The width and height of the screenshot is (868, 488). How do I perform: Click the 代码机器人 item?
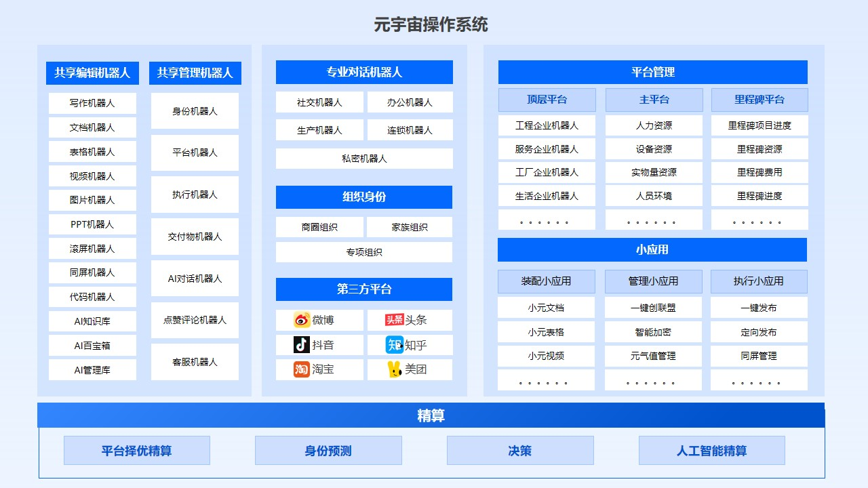pyautogui.click(x=92, y=297)
